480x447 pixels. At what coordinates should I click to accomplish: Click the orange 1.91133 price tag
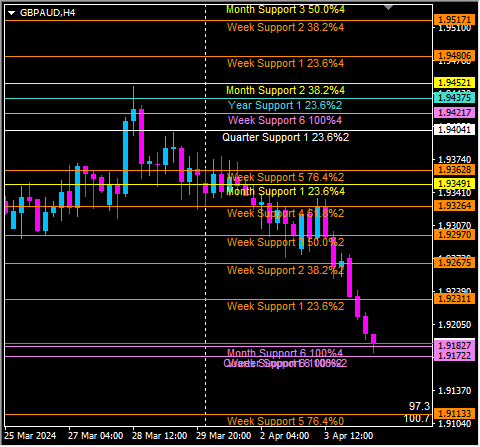click(x=454, y=414)
